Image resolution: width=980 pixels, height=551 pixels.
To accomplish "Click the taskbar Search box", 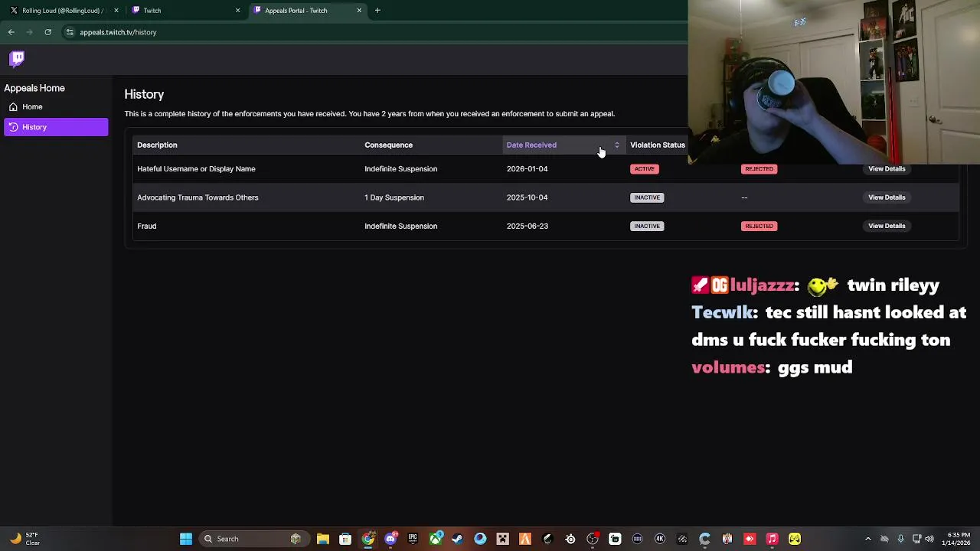I will click(253, 539).
